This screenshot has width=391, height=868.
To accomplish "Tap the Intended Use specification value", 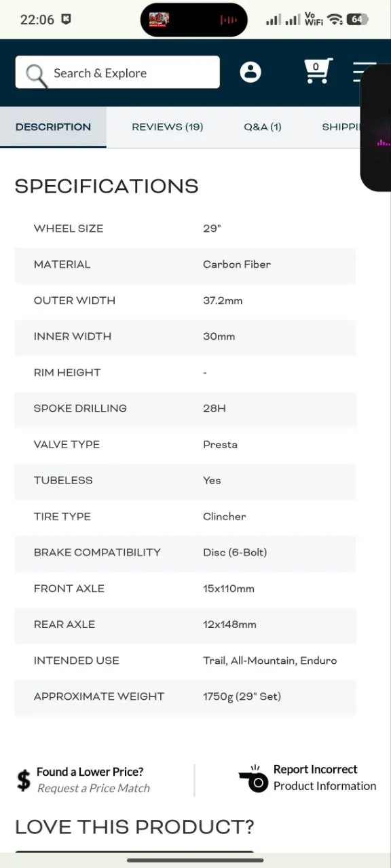I will pyautogui.click(x=269, y=660).
